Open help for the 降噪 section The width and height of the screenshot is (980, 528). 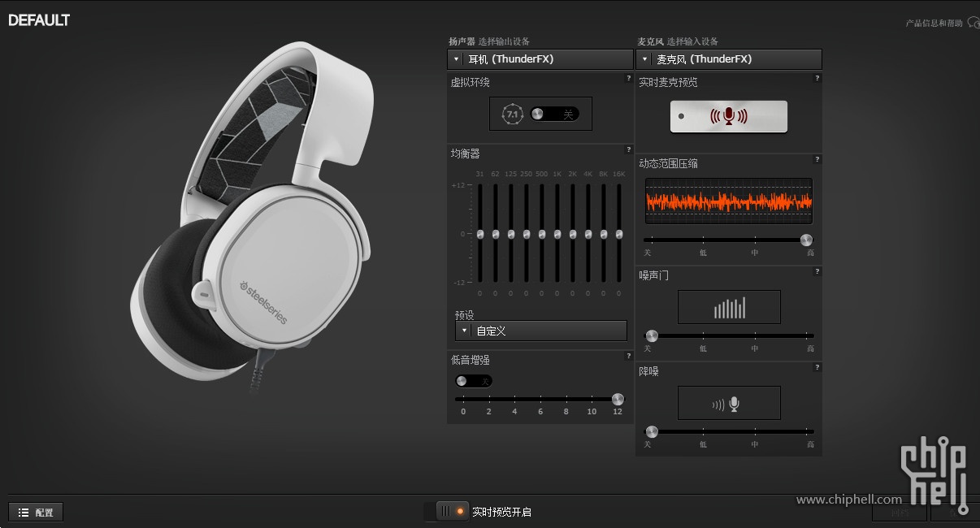(x=817, y=367)
